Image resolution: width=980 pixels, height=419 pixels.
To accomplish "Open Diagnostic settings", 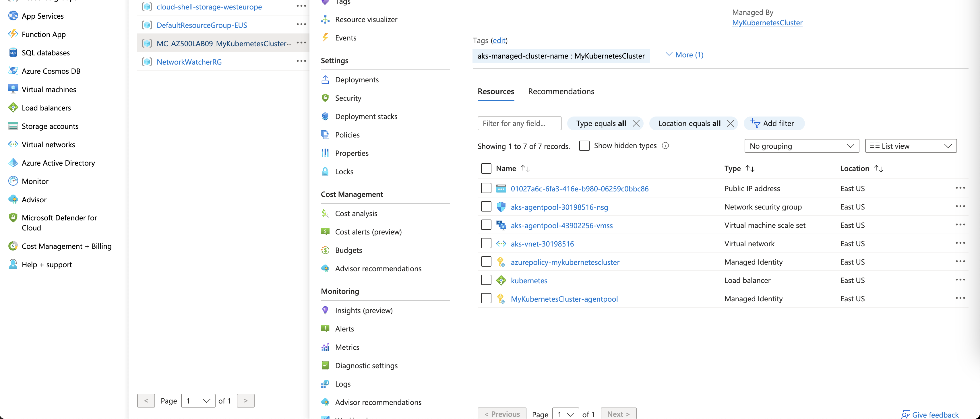I will [366, 365].
